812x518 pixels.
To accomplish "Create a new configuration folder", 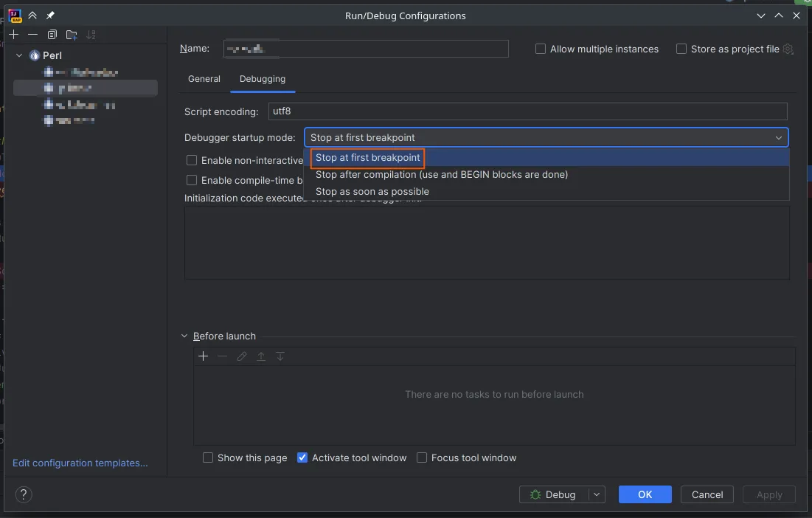I will click(x=72, y=35).
